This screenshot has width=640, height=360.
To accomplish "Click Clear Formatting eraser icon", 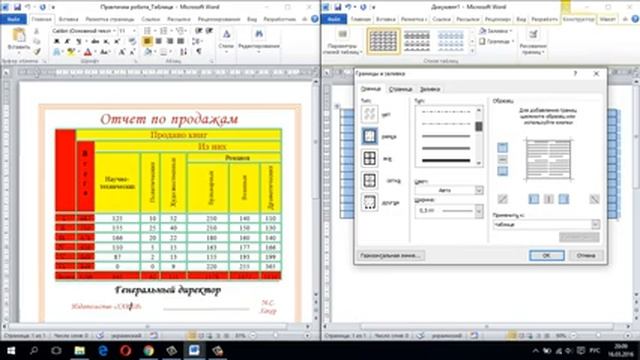I will point(132,41).
